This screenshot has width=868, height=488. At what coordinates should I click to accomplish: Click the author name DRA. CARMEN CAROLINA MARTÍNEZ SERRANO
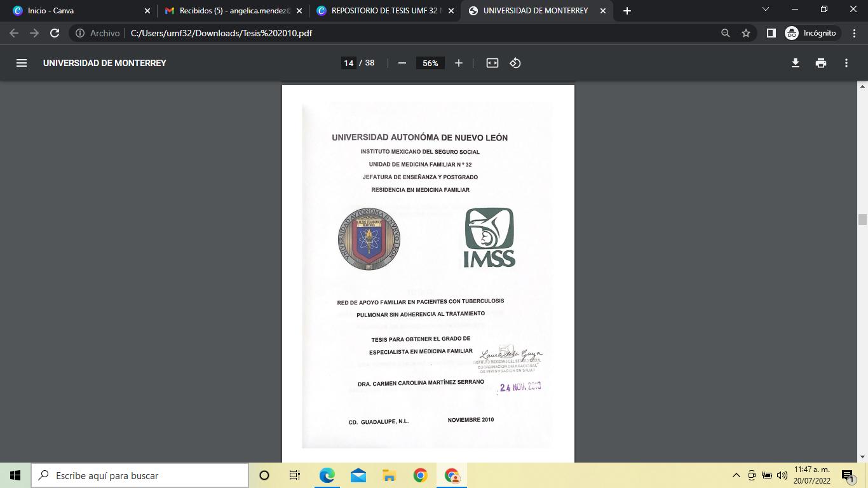click(421, 383)
